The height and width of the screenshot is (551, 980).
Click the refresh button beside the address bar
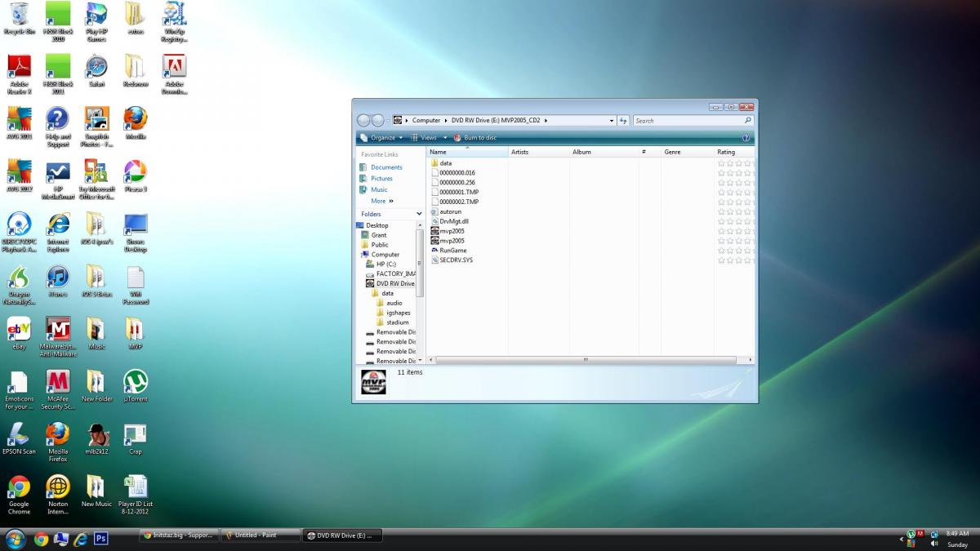pyautogui.click(x=623, y=121)
